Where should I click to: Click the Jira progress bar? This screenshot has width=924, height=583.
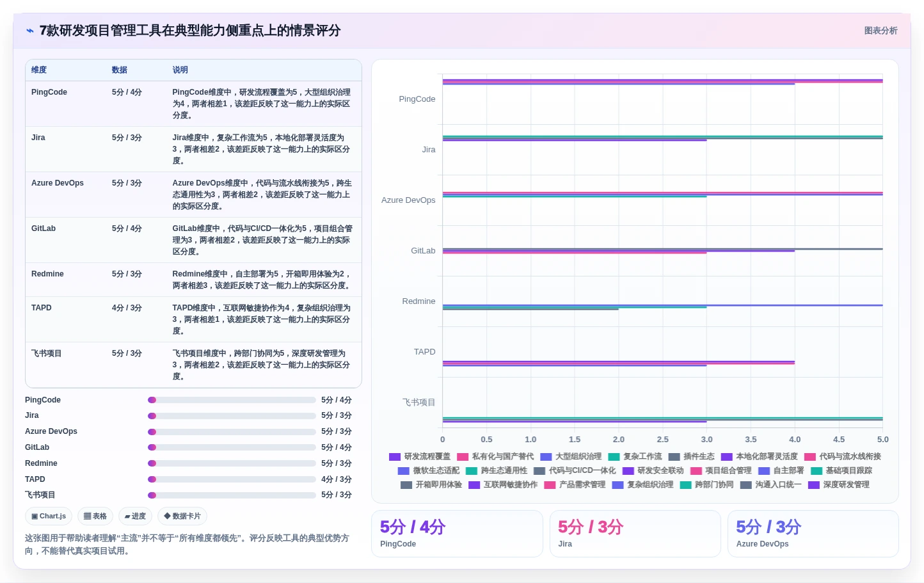pos(232,416)
